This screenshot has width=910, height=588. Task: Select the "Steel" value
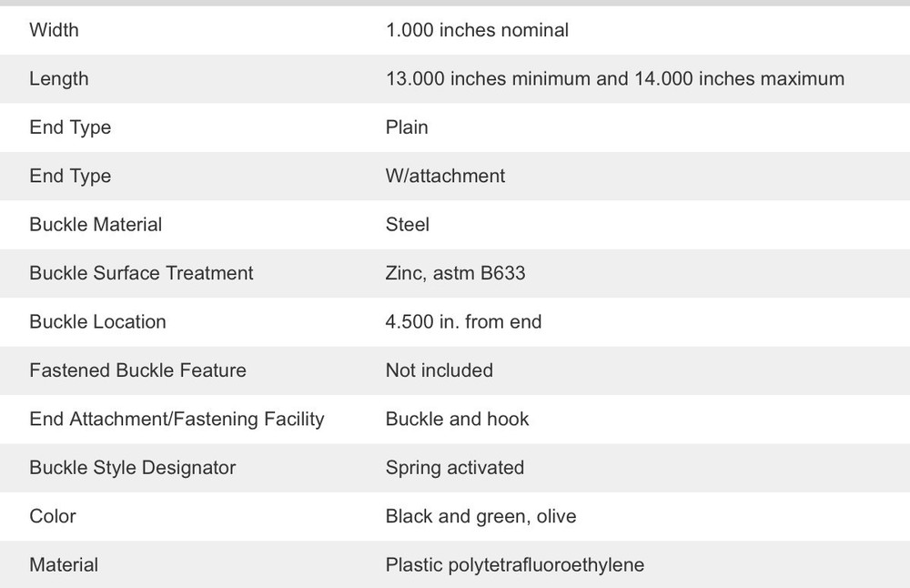(x=407, y=225)
